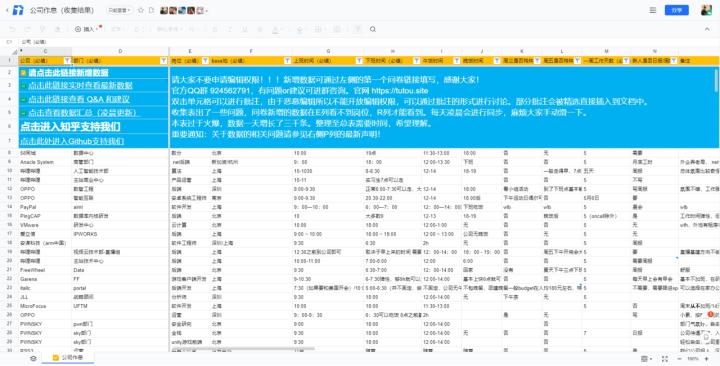Open the filter on the 下班时间 column
Image resolution: width=720 pixels, height=366 pixels.
(x=416, y=61)
